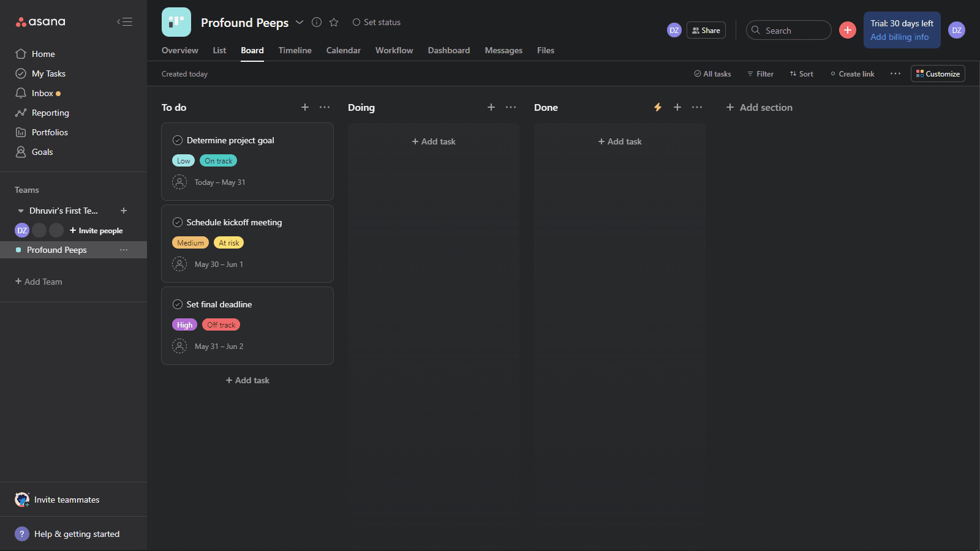Screen dimensions: 980x551
Task: Star the Profound Peeps project as favorite
Action: 334,22
